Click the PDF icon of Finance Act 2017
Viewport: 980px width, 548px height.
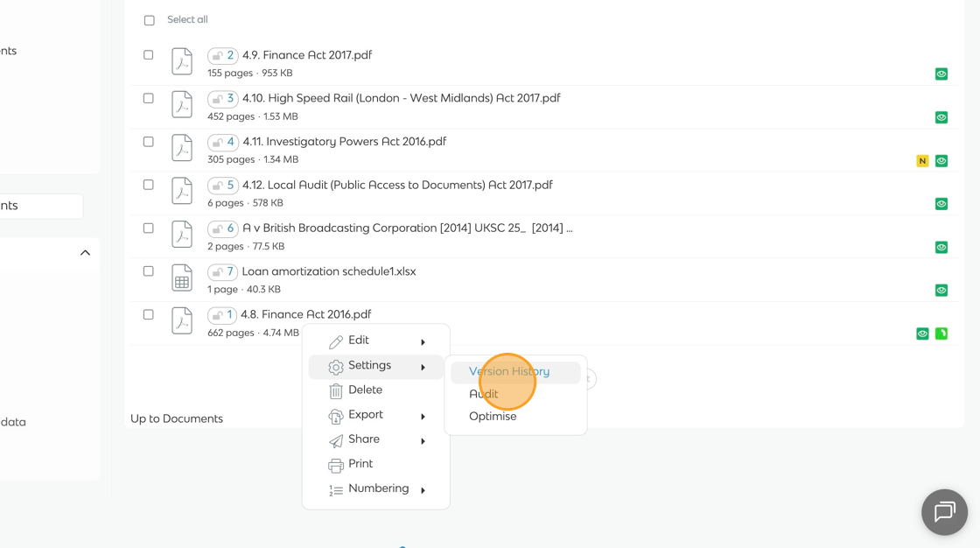coord(182,61)
